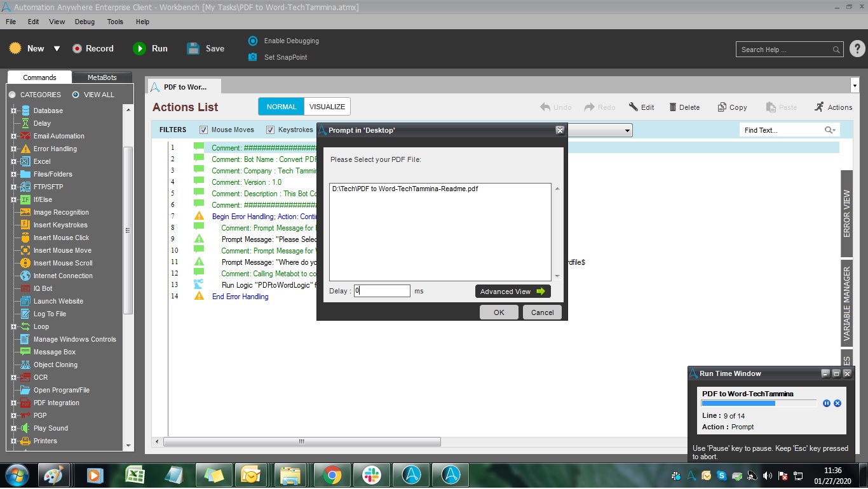Pause the running task in Run Time Window
This screenshot has height=489, width=868.
(827, 403)
